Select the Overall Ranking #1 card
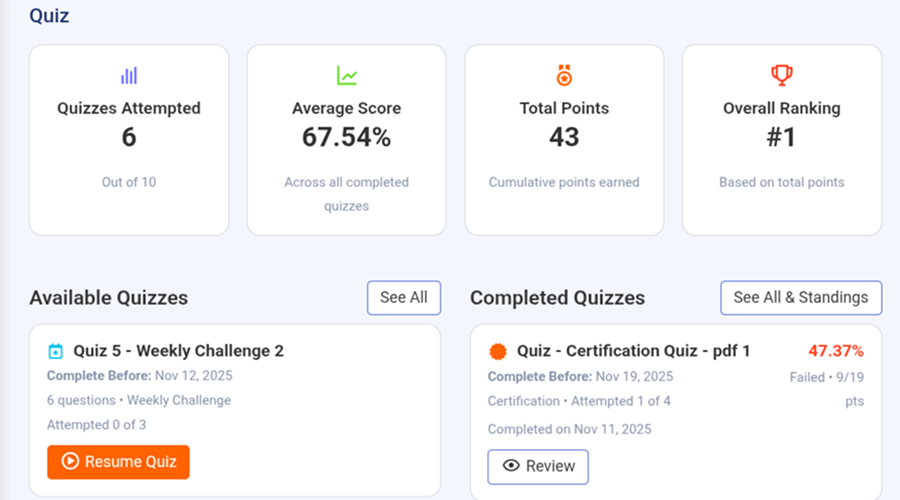Image resolution: width=900 pixels, height=500 pixels. tap(781, 140)
